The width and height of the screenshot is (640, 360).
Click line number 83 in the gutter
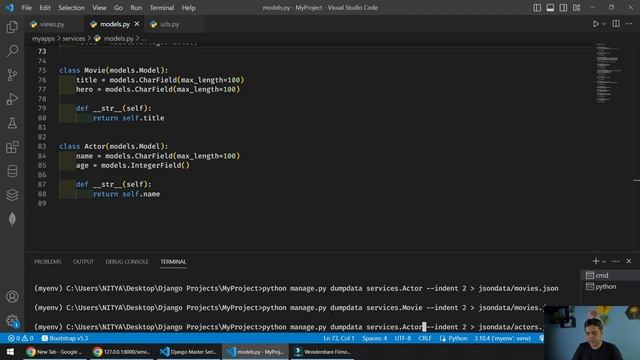pos(42,147)
